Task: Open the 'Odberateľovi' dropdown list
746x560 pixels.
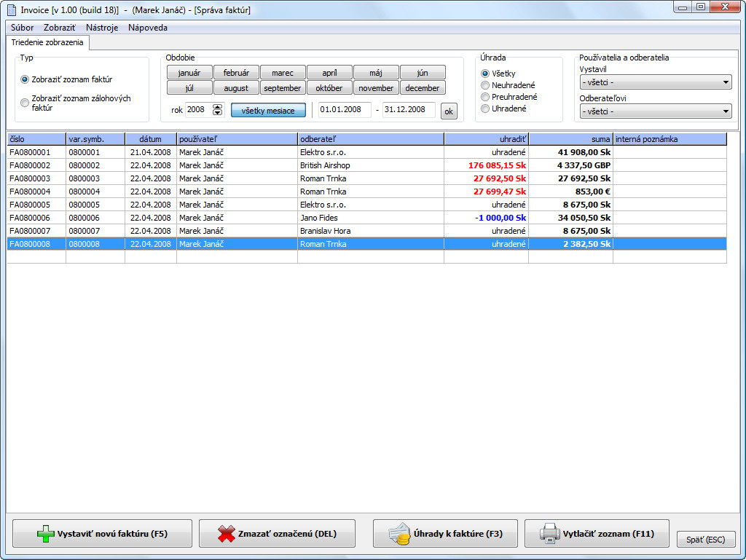Action: point(656,111)
